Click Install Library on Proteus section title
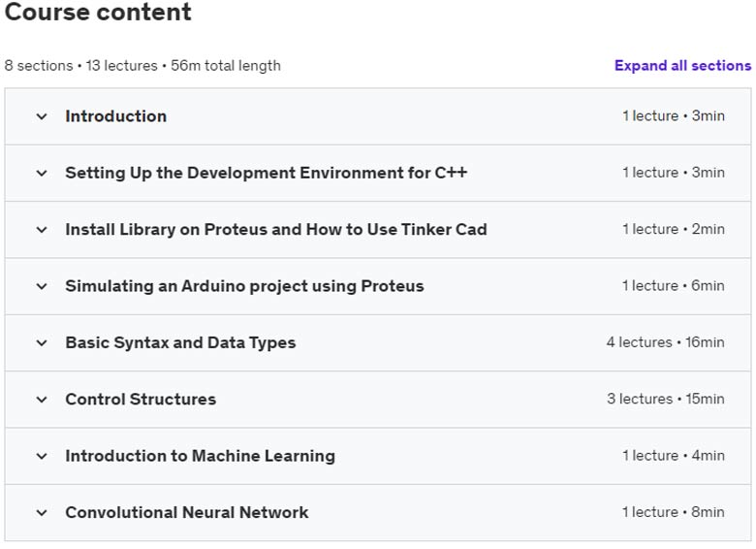This screenshot has width=756, height=549. (x=276, y=229)
